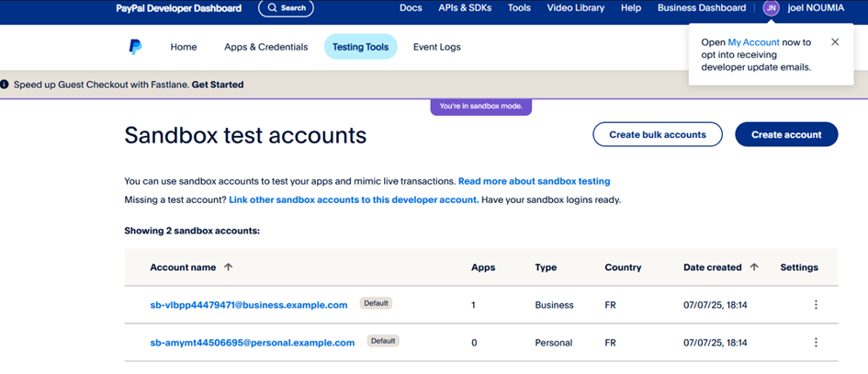Open the Search box in header
868x374 pixels.
pos(287,8)
